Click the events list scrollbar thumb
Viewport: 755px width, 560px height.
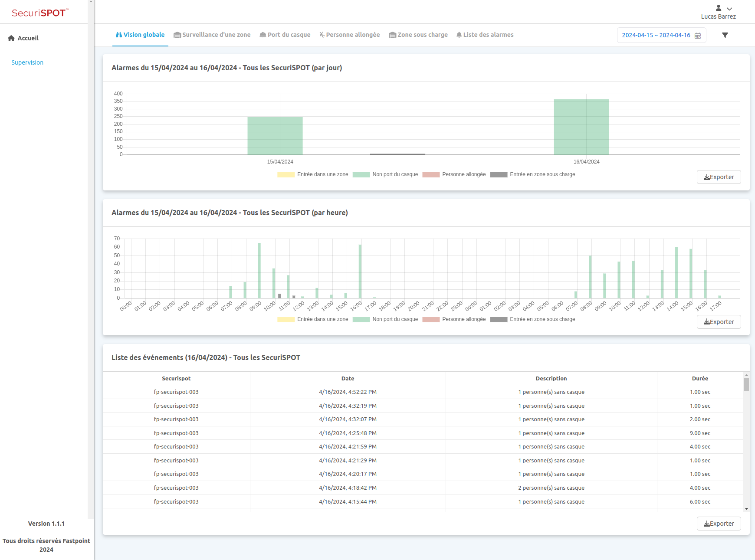click(x=746, y=384)
